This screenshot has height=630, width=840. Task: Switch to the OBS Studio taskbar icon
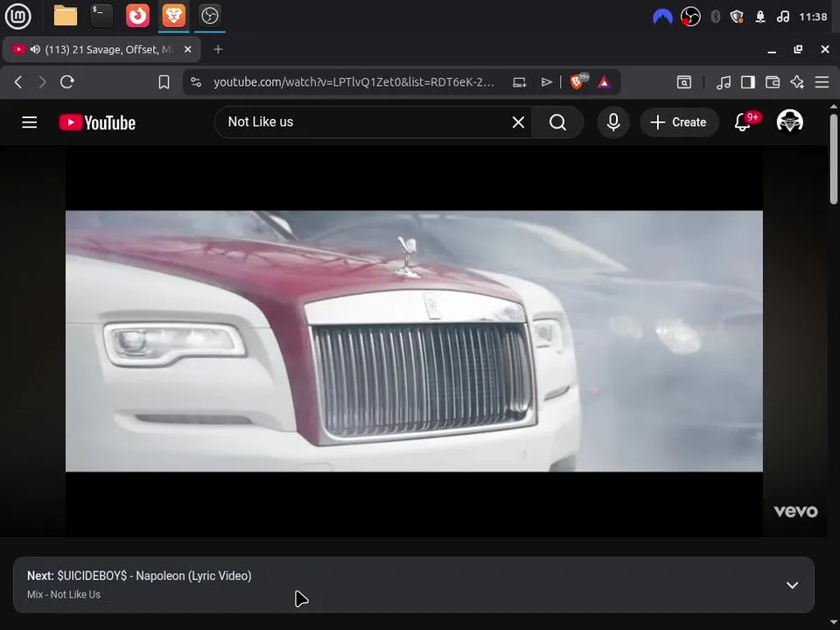click(x=209, y=16)
